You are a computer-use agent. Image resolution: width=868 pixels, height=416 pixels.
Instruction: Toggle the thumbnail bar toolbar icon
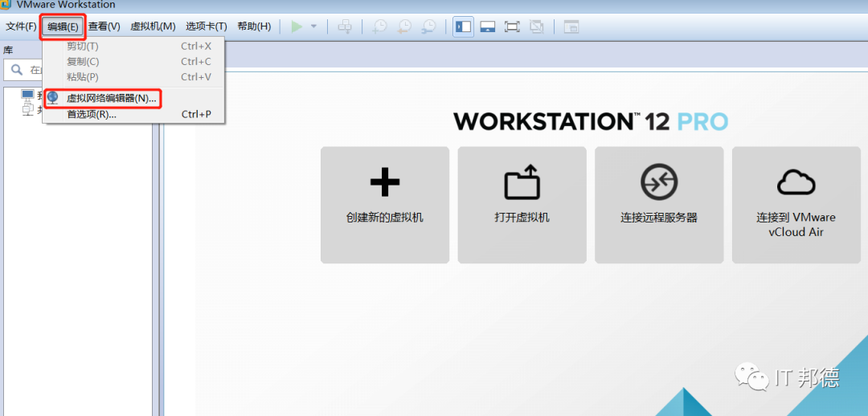click(x=487, y=27)
